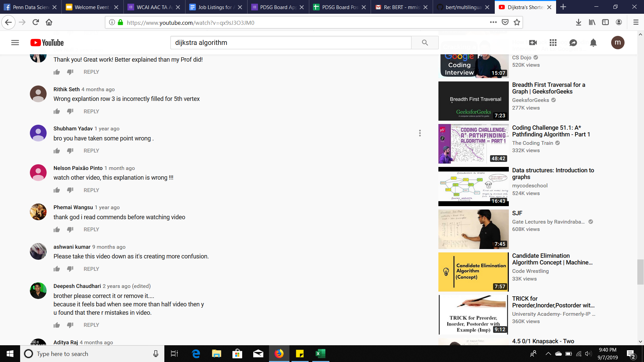This screenshot has width=644, height=362.
Task: Like ashwani kumar's comment
Action: coord(57,269)
